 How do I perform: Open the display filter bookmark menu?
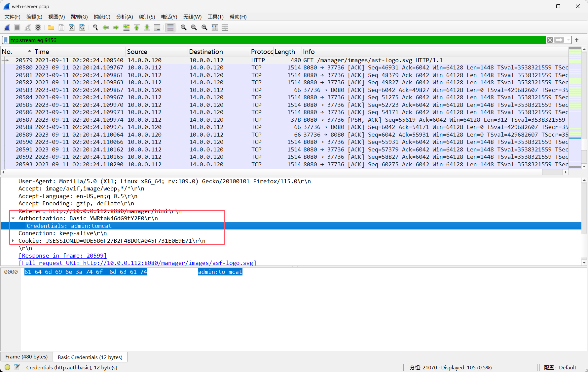pos(6,40)
